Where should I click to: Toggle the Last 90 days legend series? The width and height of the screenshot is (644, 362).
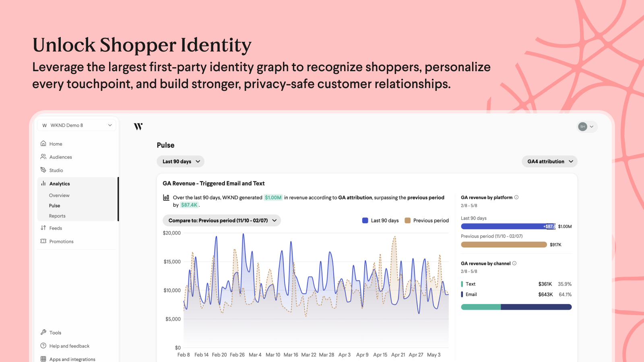tap(380, 220)
